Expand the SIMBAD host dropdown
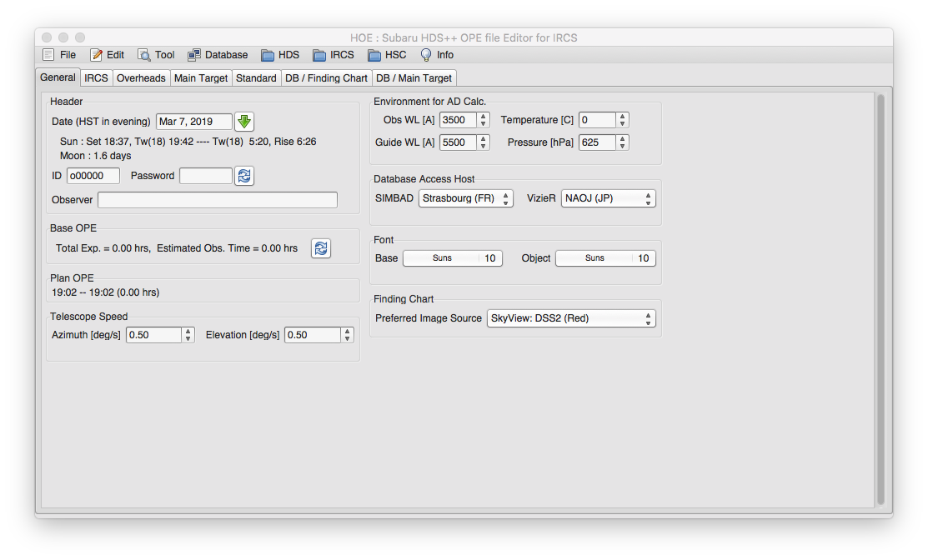 pos(466,198)
